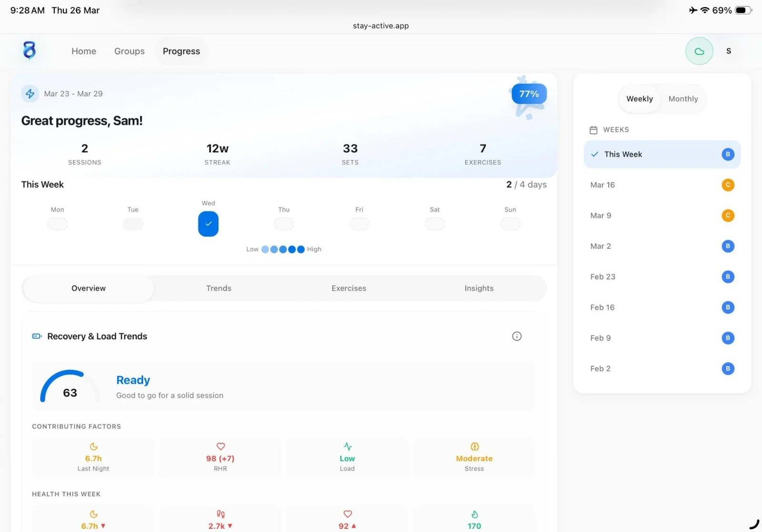762x532 pixels.
Task: Open the S profile avatar
Action: (728, 51)
